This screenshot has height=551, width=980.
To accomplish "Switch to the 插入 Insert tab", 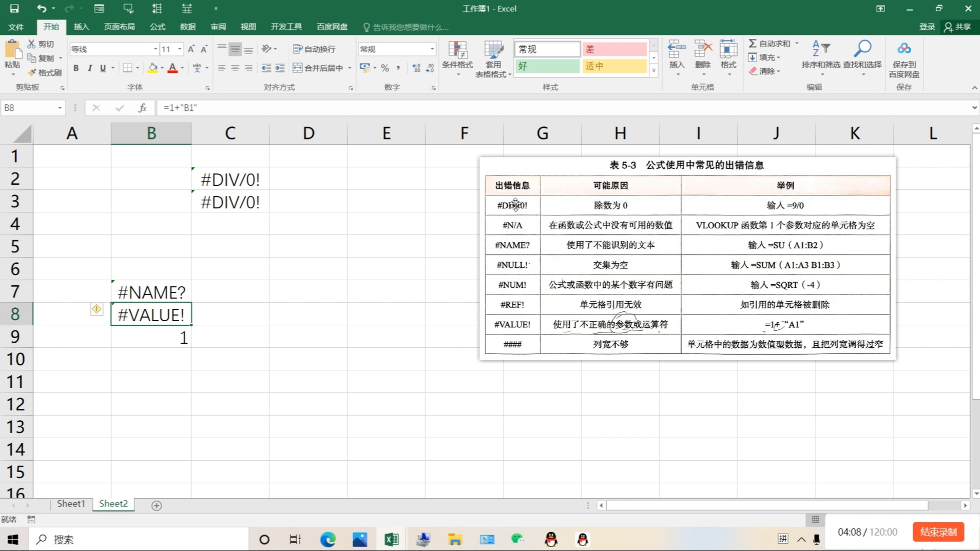I will point(81,27).
